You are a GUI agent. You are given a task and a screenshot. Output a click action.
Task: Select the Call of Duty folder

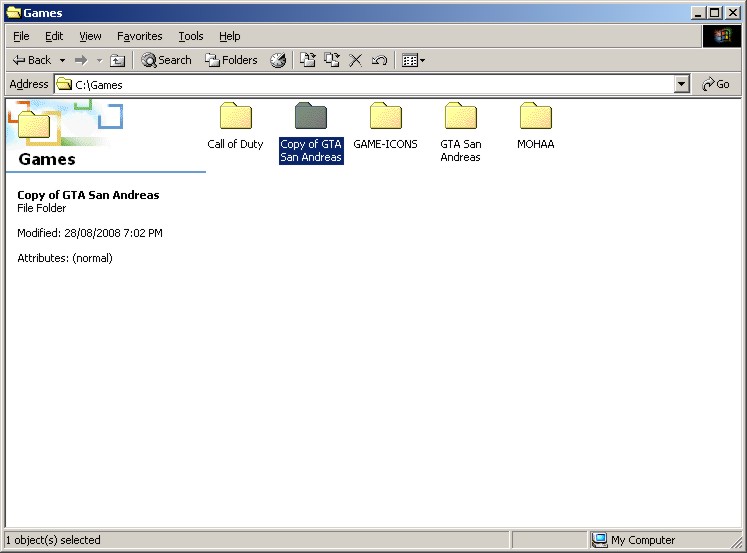tap(235, 126)
